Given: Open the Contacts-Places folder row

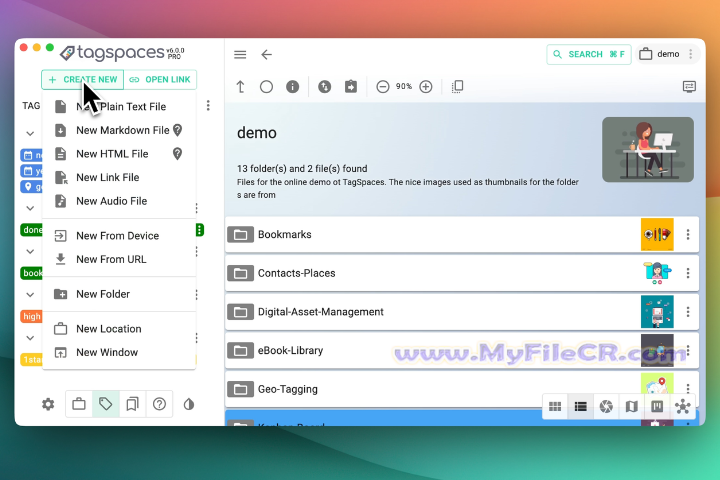Looking at the screenshot, I should click(x=462, y=273).
